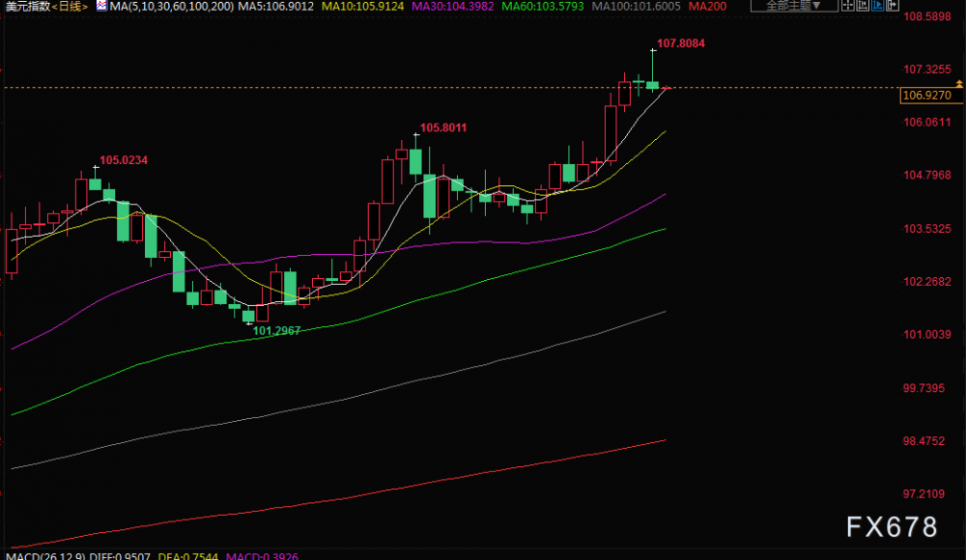
Task: Click the FX678 watermark logo
Action: coord(892,527)
